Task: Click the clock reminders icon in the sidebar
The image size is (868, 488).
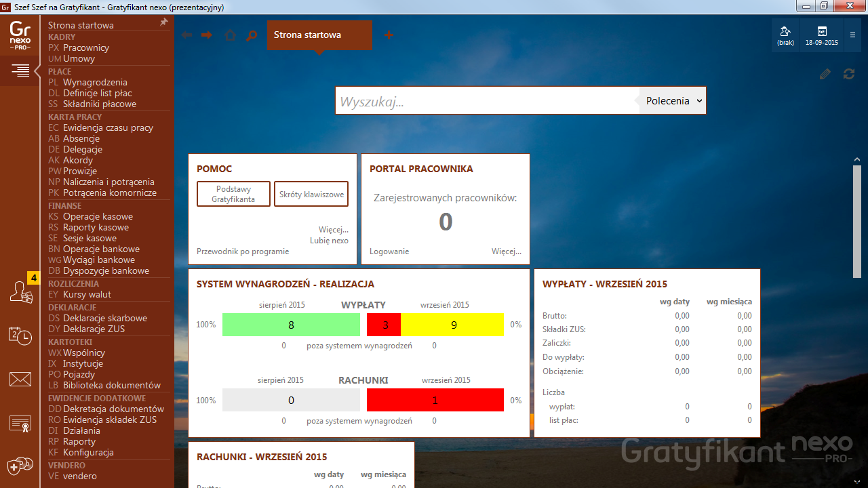Action: tap(20, 336)
